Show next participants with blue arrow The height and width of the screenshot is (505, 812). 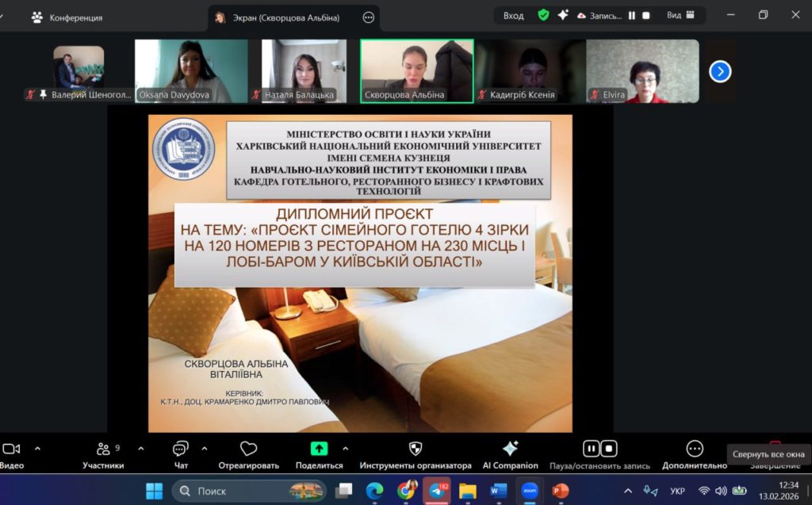tap(719, 71)
